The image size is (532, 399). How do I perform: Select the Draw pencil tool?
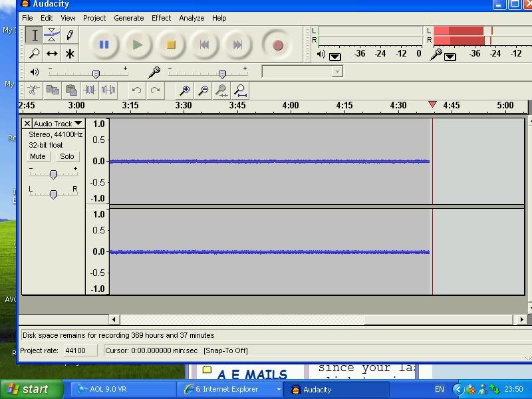click(69, 35)
